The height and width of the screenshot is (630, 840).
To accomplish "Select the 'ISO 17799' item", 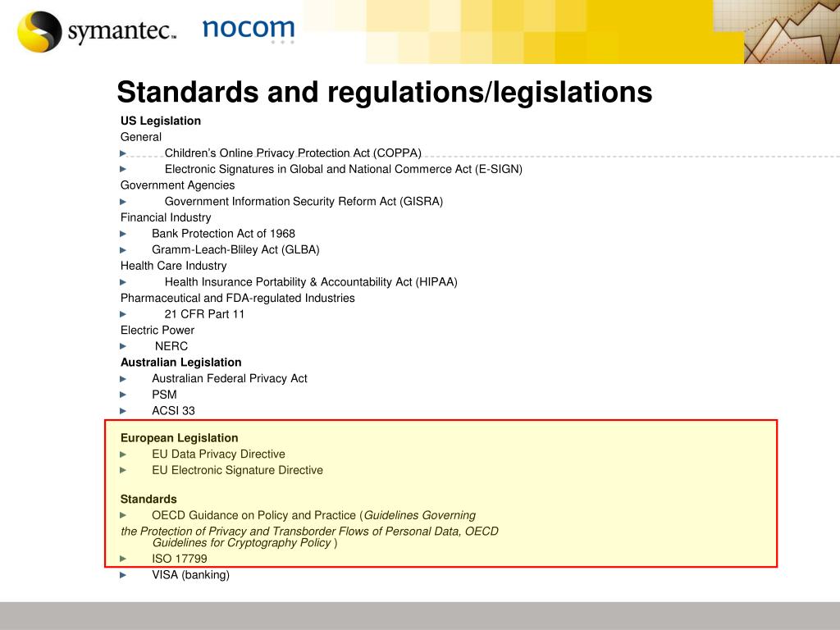I will (180, 559).
